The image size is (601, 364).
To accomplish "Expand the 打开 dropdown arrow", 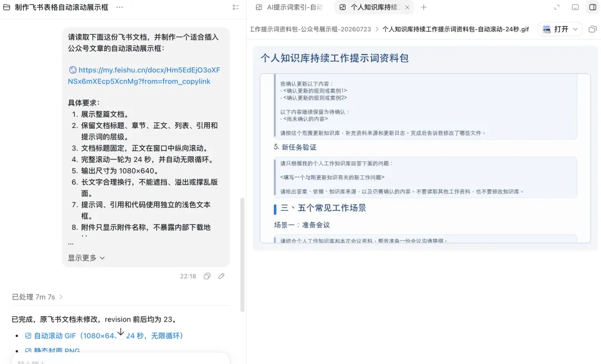I will pos(575,29).
